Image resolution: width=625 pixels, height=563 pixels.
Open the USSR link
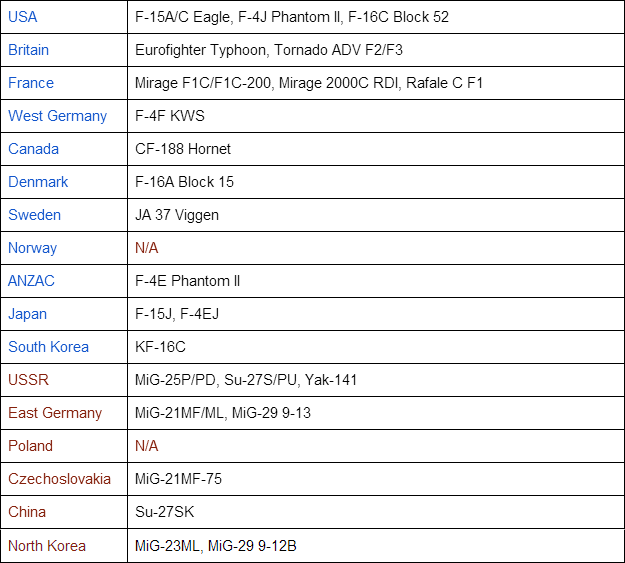click(x=28, y=380)
